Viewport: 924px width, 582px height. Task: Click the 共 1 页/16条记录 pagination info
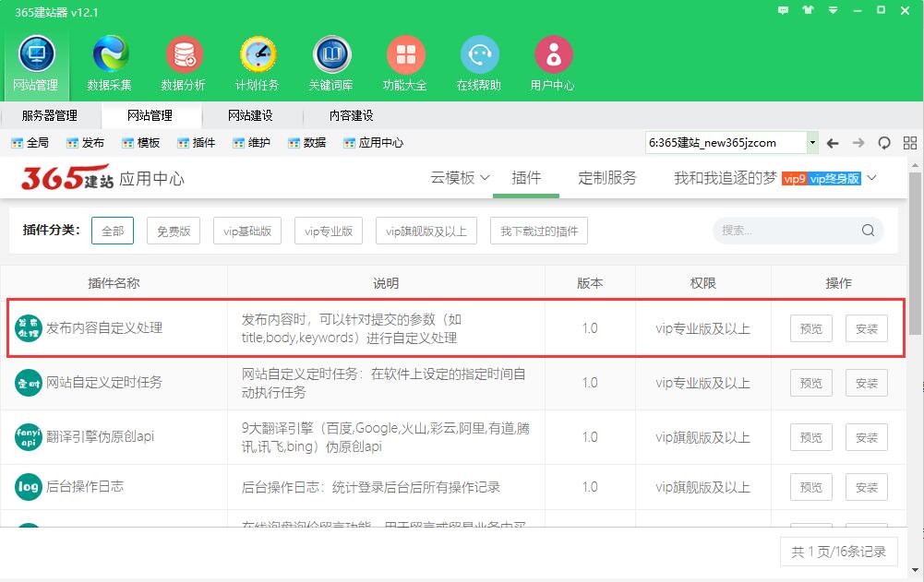click(838, 552)
